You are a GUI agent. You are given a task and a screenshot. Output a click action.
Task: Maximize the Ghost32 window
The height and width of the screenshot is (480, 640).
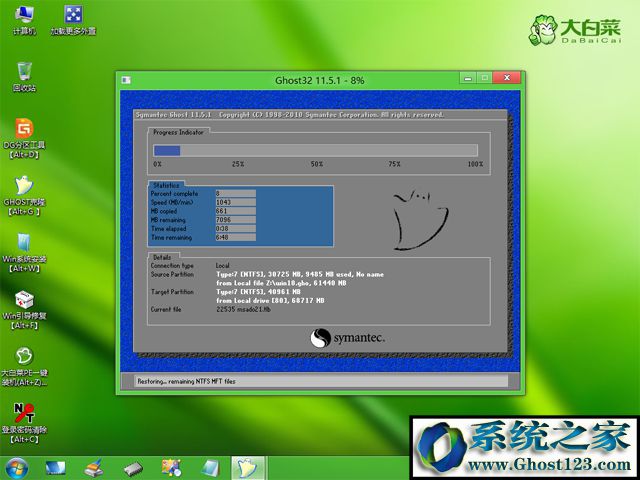point(484,78)
